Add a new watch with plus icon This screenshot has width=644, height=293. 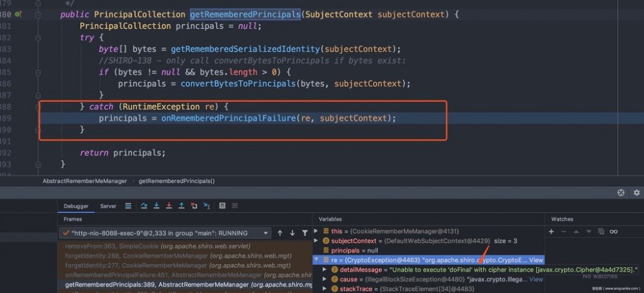coord(551,231)
